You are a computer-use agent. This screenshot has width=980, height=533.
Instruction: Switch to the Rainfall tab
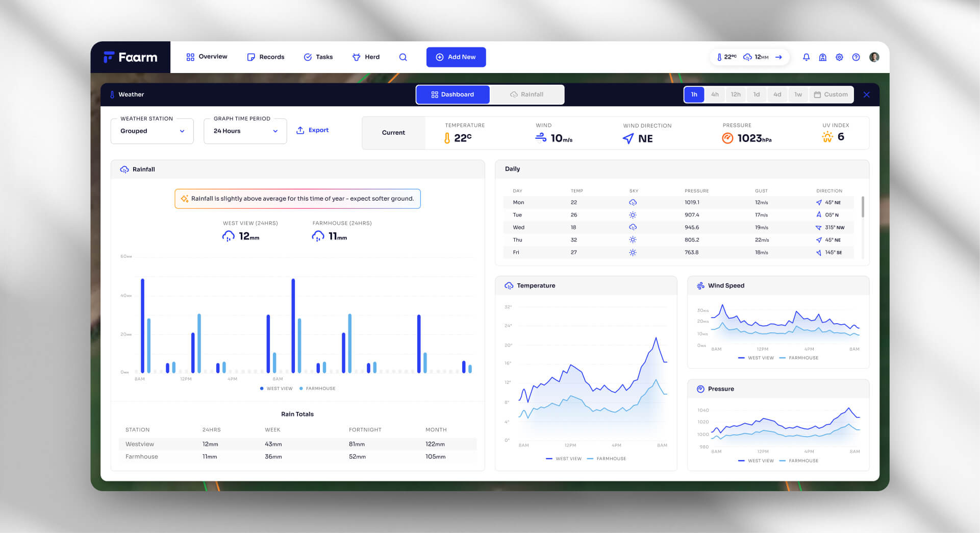527,94
